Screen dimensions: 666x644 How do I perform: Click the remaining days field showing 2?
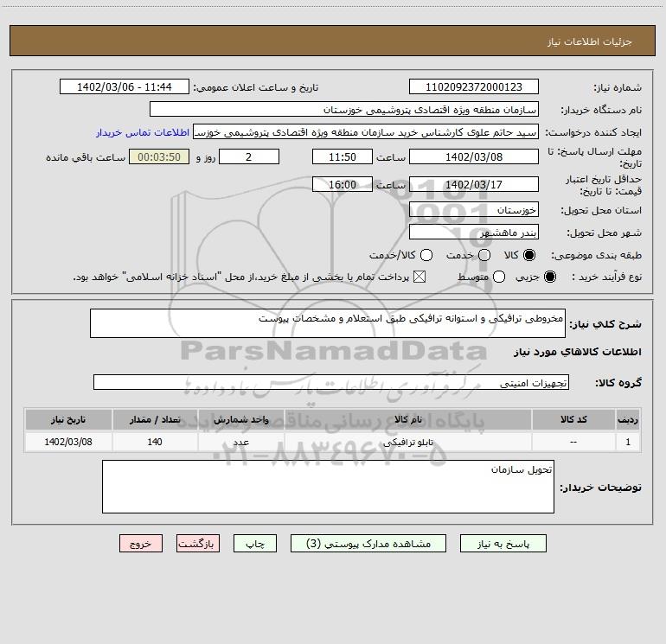[x=249, y=156]
